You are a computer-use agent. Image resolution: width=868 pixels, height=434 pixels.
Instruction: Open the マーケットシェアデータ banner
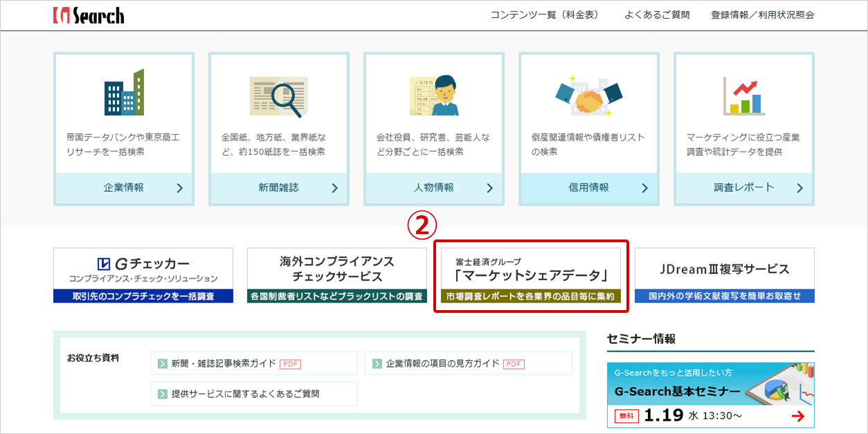click(x=531, y=275)
